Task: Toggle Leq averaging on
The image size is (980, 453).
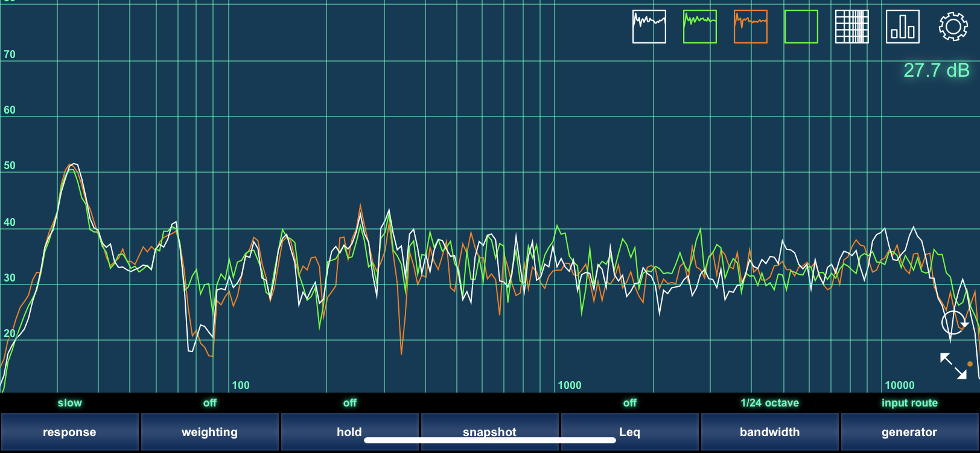Action: point(629,432)
